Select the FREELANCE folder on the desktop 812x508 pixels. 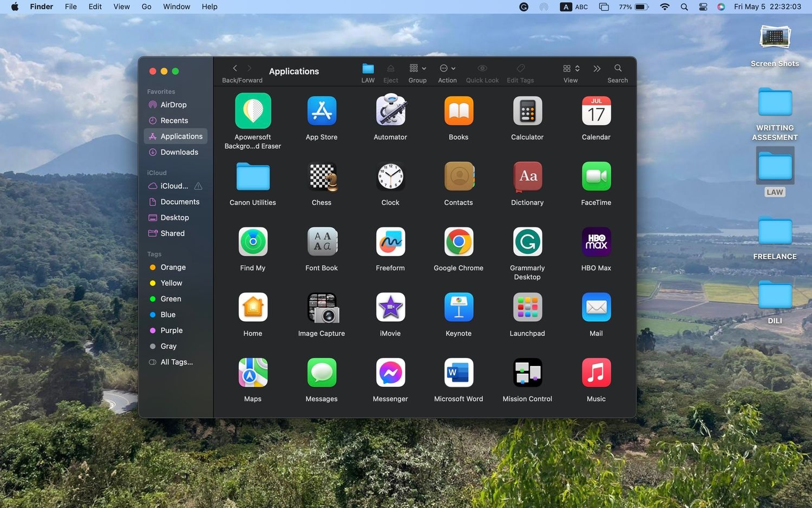[x=775, y=238]
